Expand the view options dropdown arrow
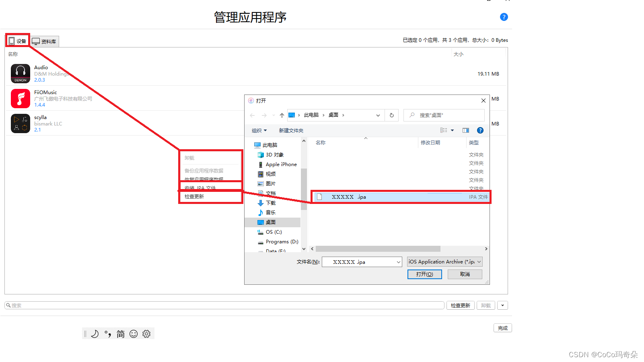The image size is (644, 362). 453,130
